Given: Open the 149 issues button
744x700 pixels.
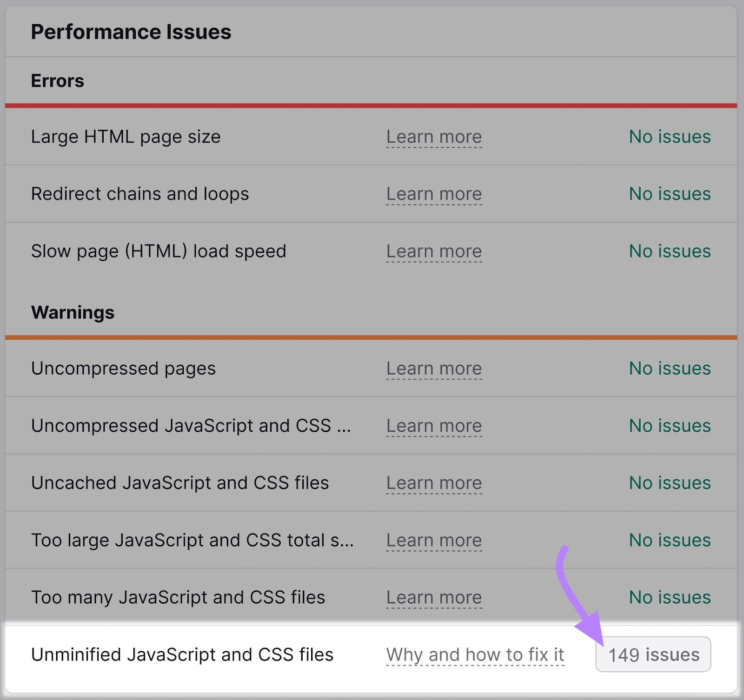Looking at the screenshot, I should pyautogui.click(x=653, y=654).
